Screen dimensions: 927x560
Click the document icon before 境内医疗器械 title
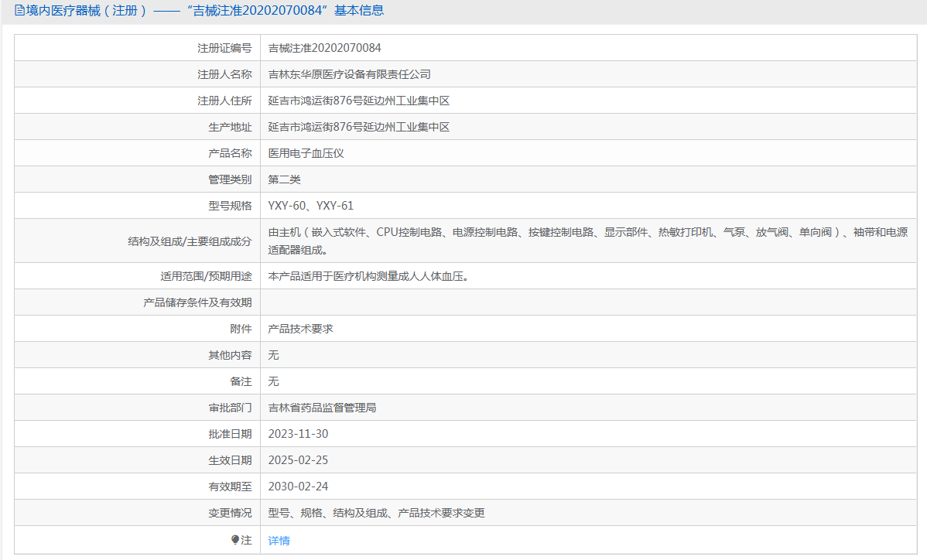[19, 11]
